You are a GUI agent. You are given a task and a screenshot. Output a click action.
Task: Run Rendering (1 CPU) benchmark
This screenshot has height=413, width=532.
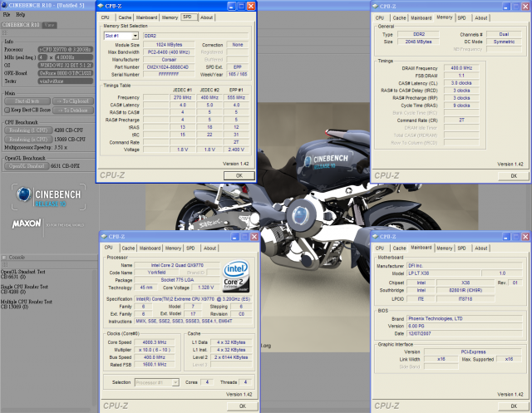click(28, 130)
